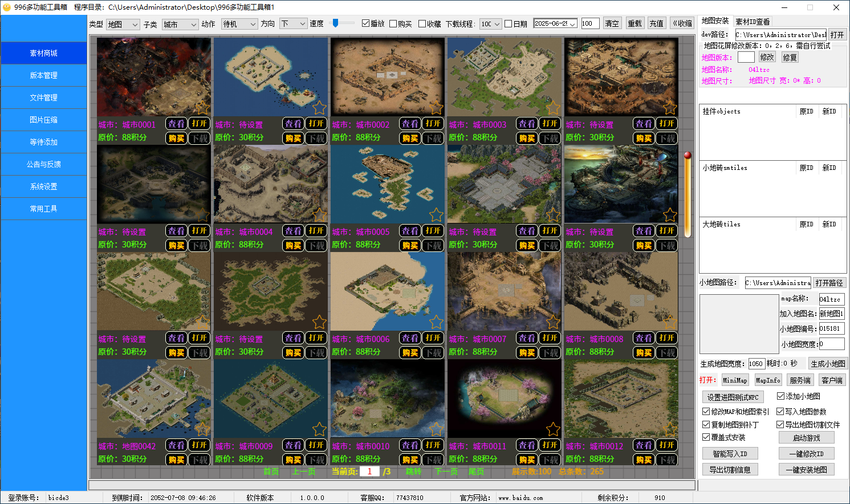Click the 清空 button
Image resolution: width=850 pixels, height=504 pixels.
[x=612, y=23]
